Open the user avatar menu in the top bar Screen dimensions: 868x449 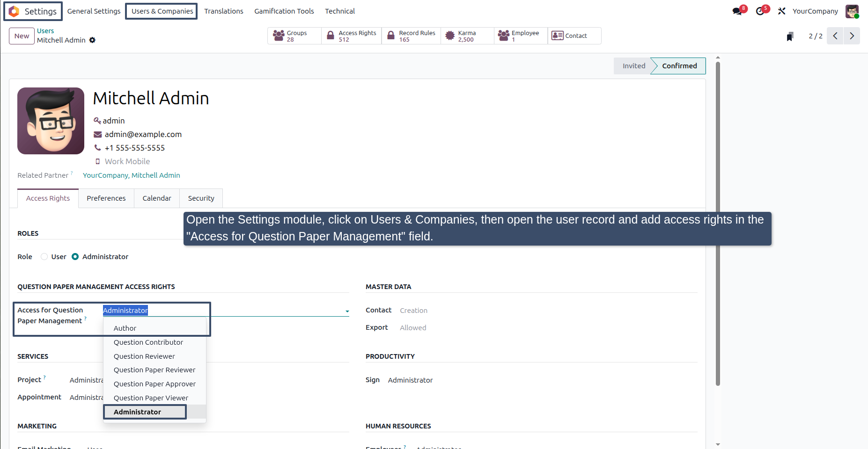(852, 11)
